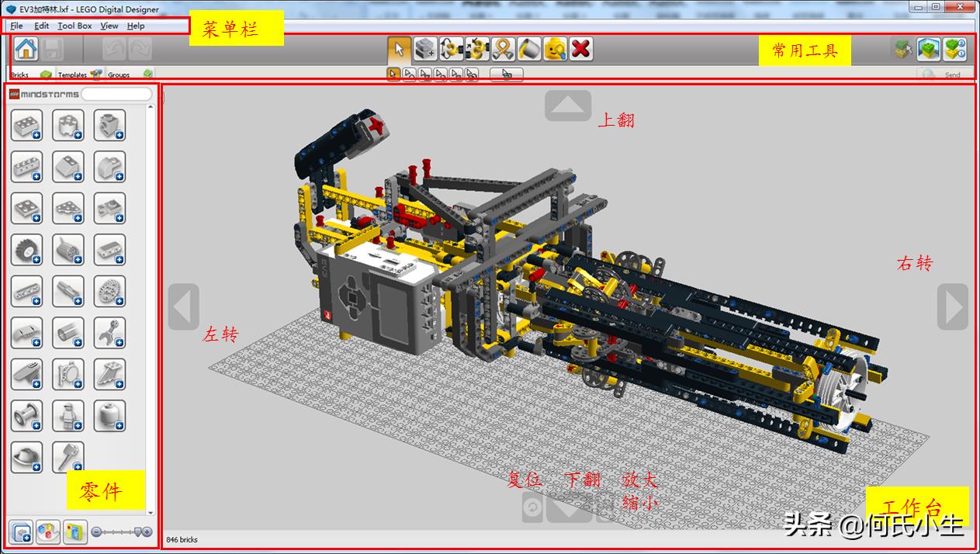The width and height of the screenshot is (980, 554).
Task: Switch to the Groups tab
Action: (x=130, y=74)
